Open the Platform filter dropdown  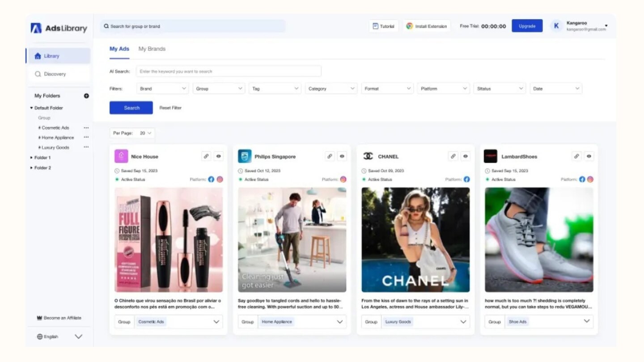pos(444,88)
